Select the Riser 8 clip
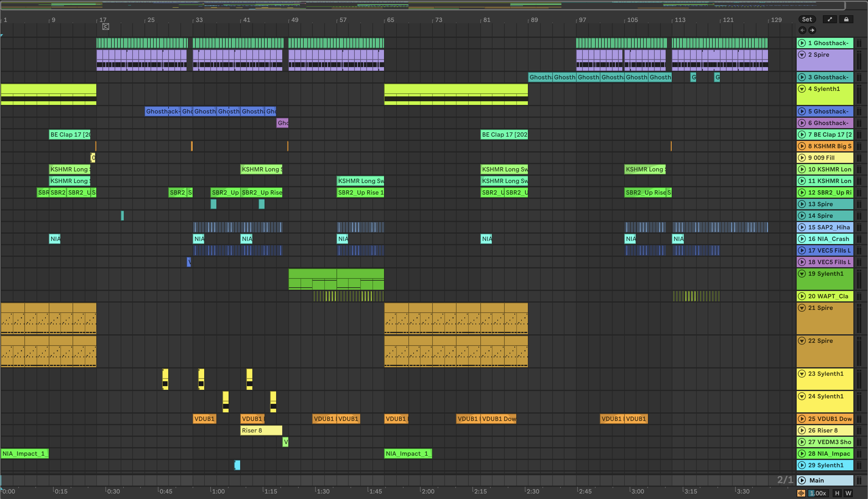This screenshot has height=499, width=868. pyautogui.click(x=261, y=430)
